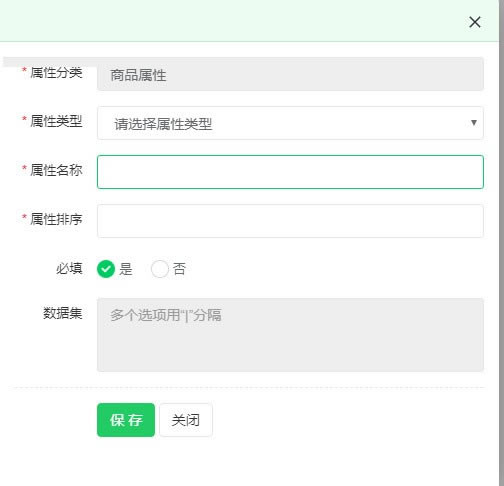Screen dimensions: 504x486
Task: Close the dialog with the X icon
Action: coord(475,22)
